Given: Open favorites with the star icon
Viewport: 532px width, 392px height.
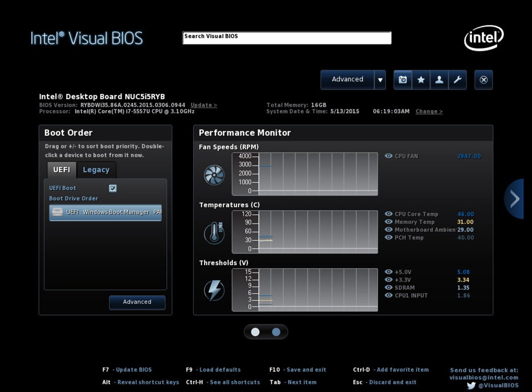Looking at the screenshot, I should point(421,80).
